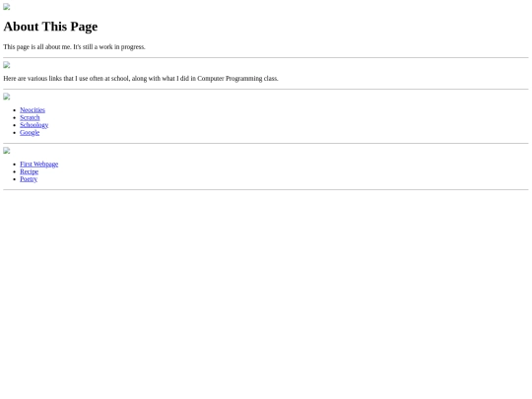The width and height of the screenshot is (532, 399).
Task: Open the Recipe link
Action: point(30,171)
